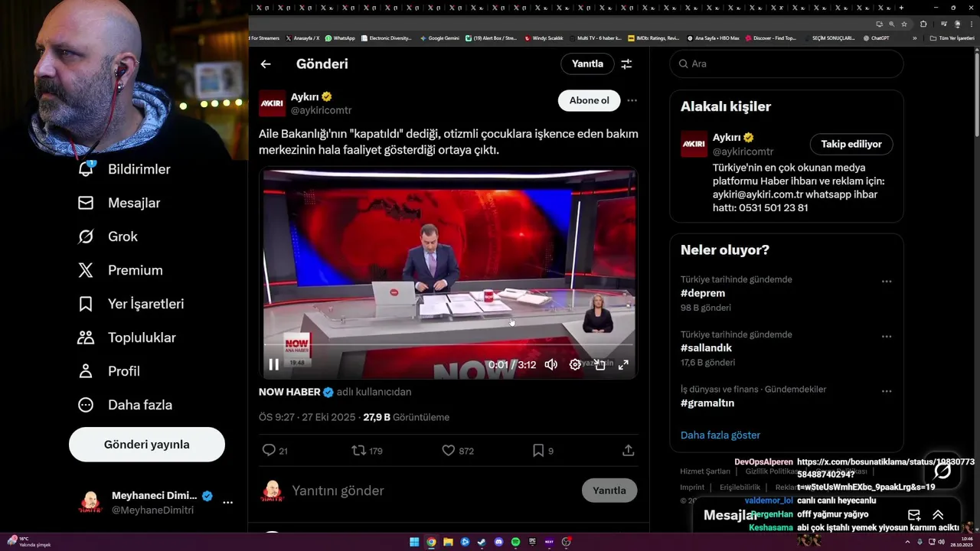Open Tüm Yer İşaretleri bookmarks folder
This screenshot has height=551, width=980.
click(x=952, y=37)
